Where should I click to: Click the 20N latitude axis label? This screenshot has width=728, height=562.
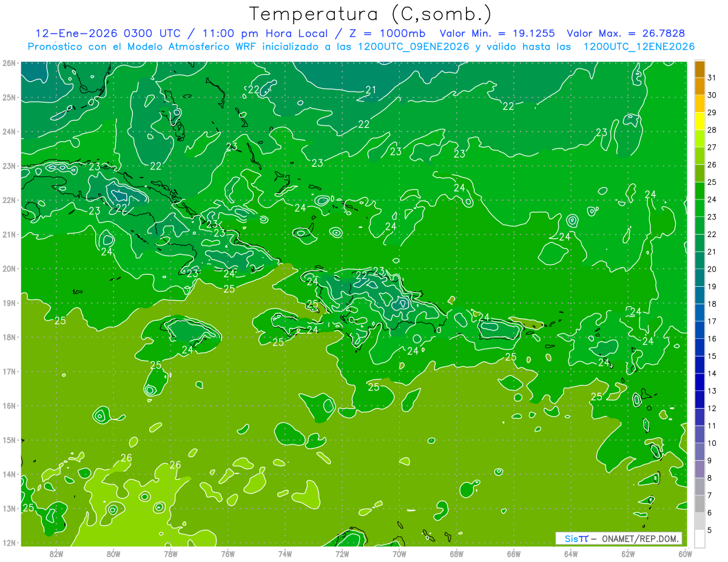[x=8, y=269]
